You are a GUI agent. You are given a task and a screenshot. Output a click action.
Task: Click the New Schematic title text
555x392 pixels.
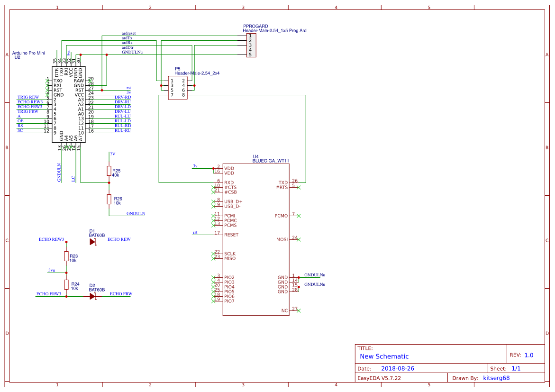click(384, 356)
